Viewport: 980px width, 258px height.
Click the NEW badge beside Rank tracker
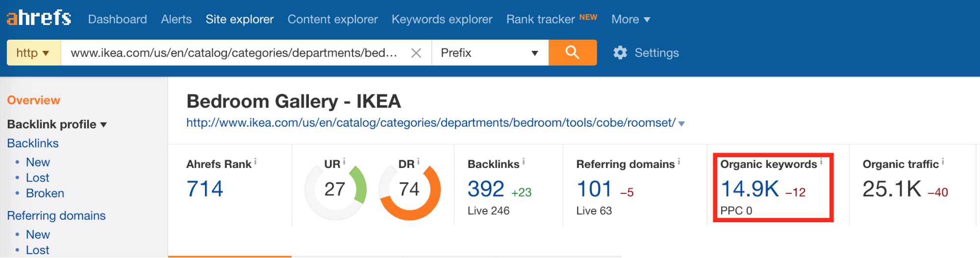click(588, 17)
